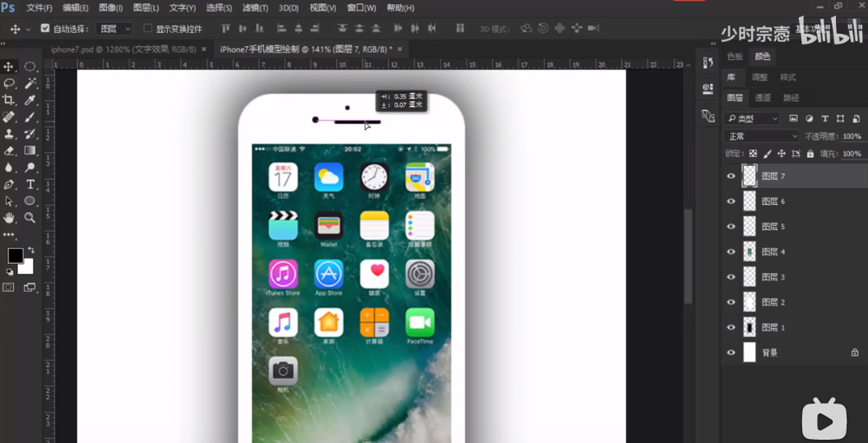868x443 pixels.
Task: Select the Pen tool
Action: coord(9,184)
